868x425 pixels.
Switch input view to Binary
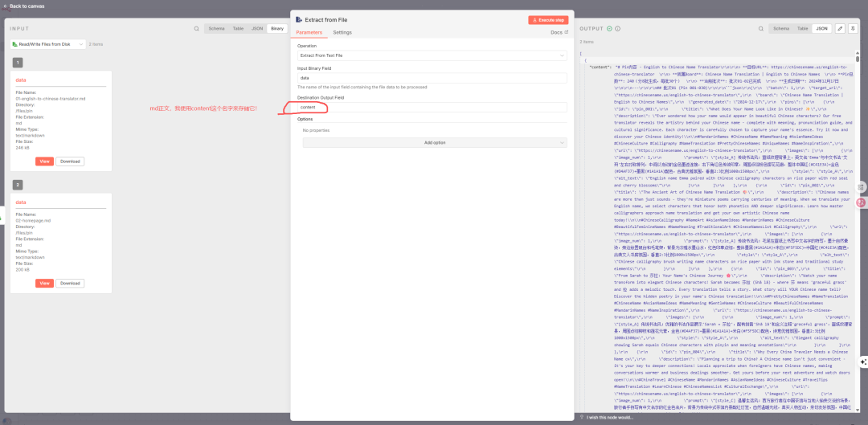(x=277, y=28)
